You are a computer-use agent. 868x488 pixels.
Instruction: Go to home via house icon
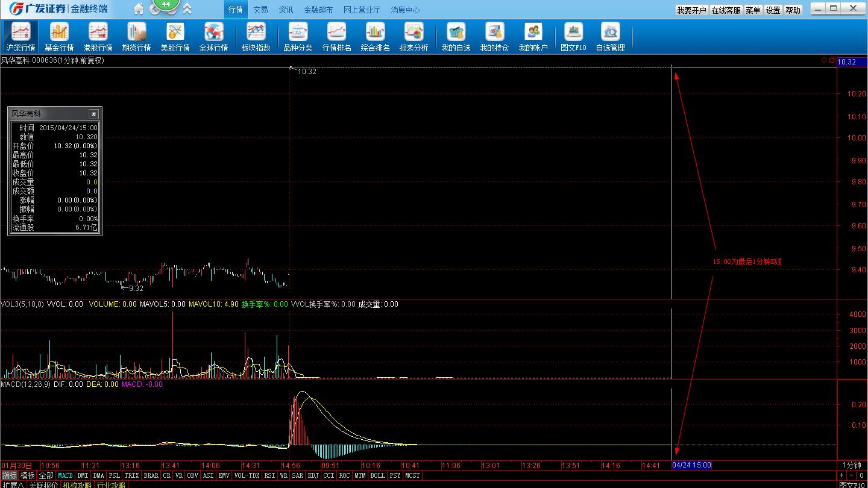click(x=139, y=9)
